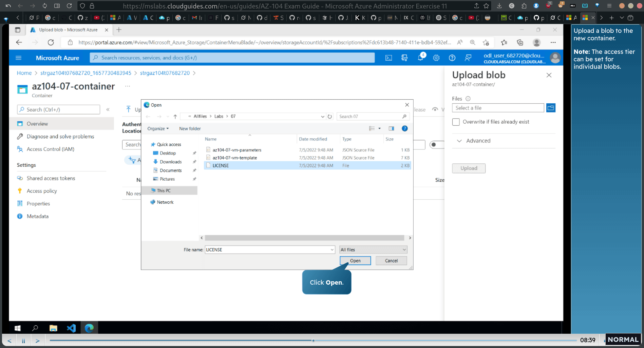Open Overview in container menu

[62, 124]
